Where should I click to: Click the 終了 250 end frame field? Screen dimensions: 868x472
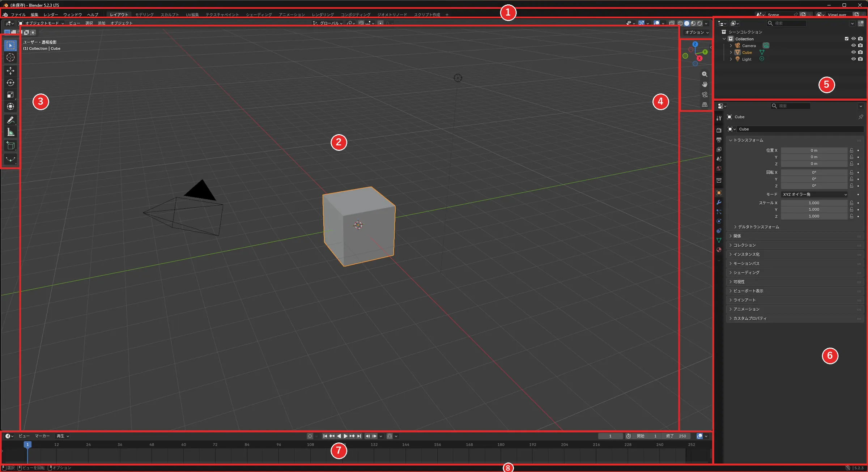coord(677,436)
